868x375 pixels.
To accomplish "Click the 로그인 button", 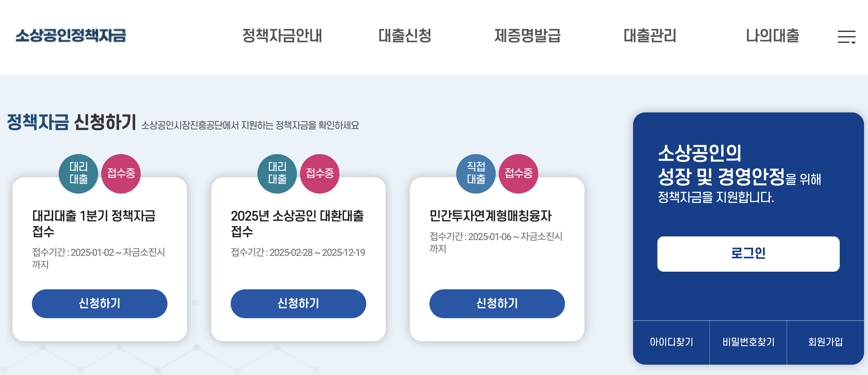I will [x=749, y=254].
